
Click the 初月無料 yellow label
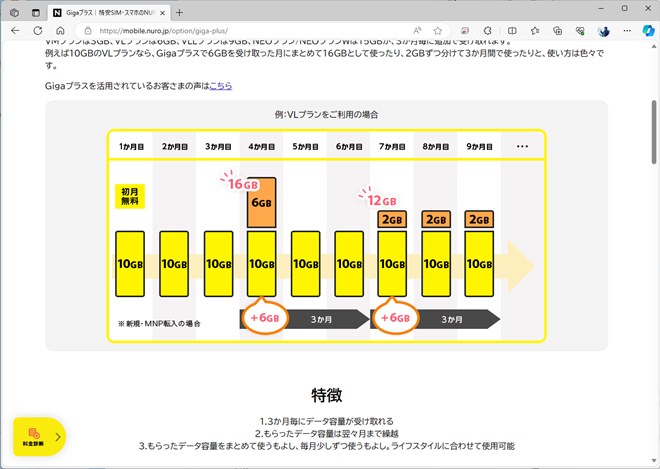click(x=130, y=196)
